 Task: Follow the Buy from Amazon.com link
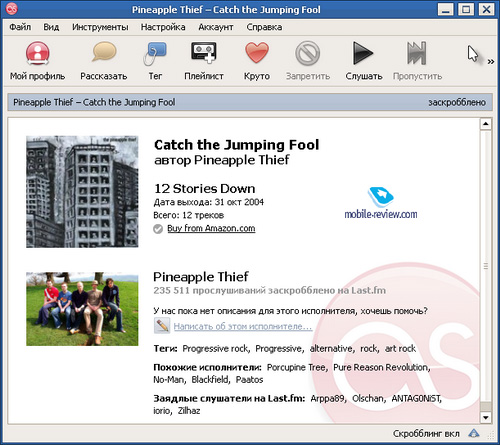(211, 228)
